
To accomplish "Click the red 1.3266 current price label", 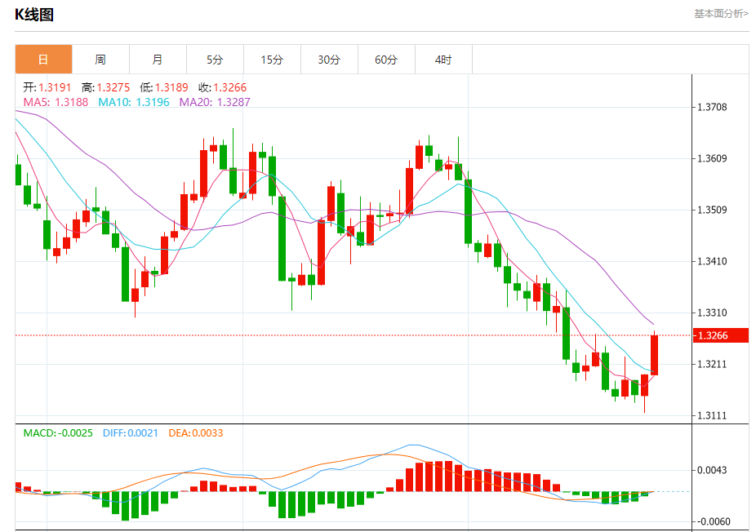I will coord(721,335).
